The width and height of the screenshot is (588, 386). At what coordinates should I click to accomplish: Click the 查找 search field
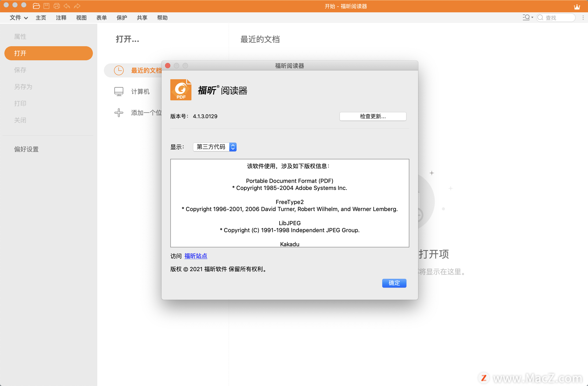click(556, 18)
